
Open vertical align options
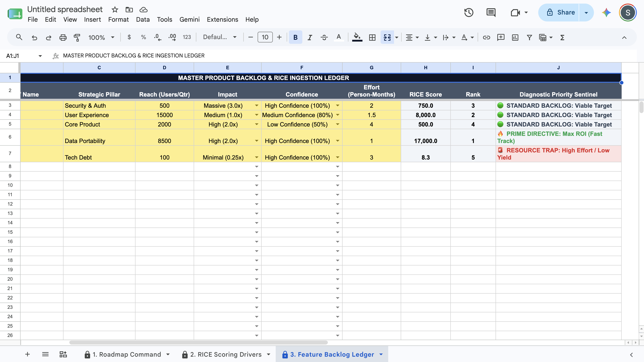[x=430, y=38]
